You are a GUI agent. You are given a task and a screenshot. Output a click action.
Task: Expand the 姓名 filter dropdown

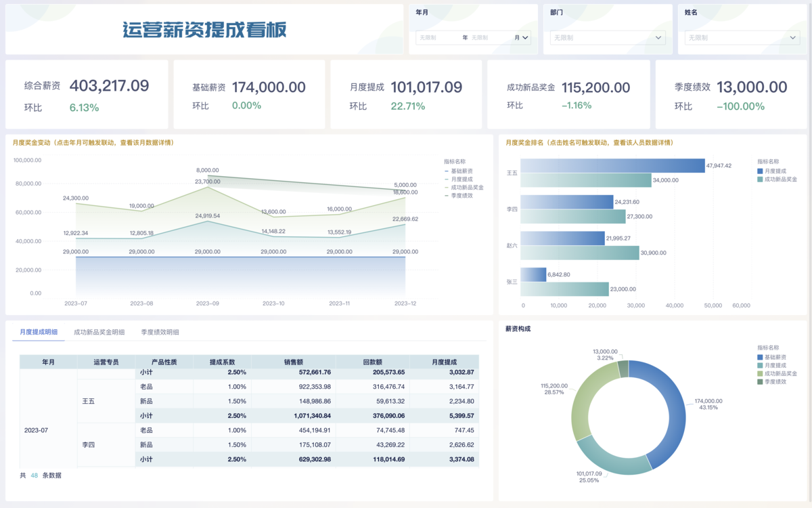pos(793,38)
